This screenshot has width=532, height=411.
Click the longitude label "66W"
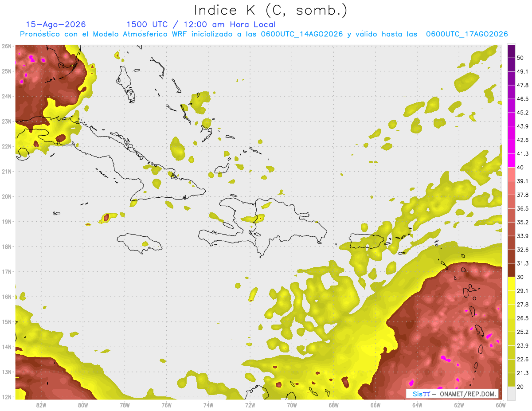point(375,405)
